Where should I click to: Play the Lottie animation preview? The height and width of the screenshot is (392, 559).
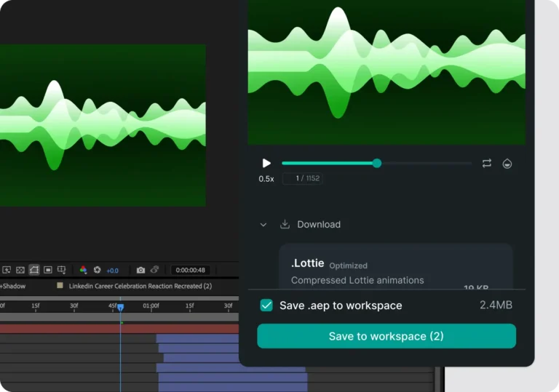point(266,163)
